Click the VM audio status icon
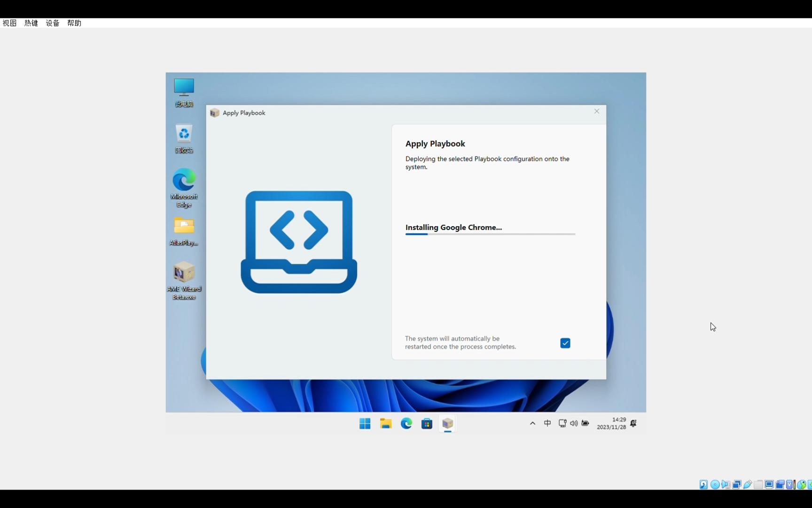Viewport: 812px width, 508px height. click(726, 484)
